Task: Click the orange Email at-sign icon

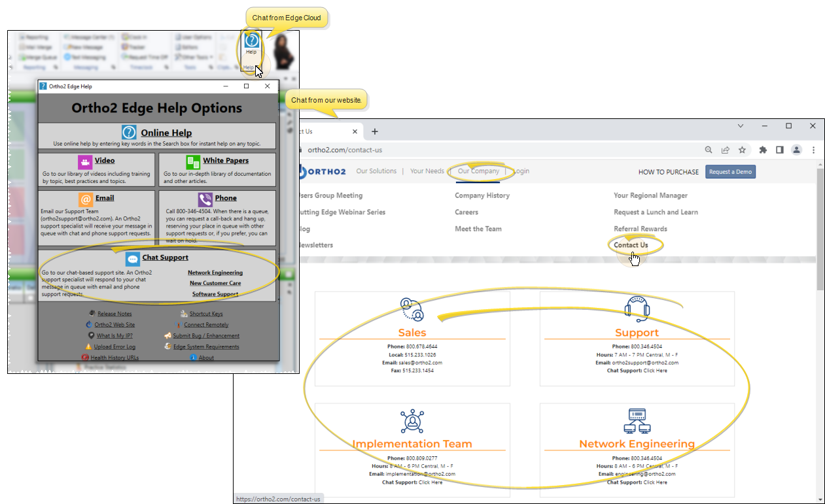Action: (86, 199)
